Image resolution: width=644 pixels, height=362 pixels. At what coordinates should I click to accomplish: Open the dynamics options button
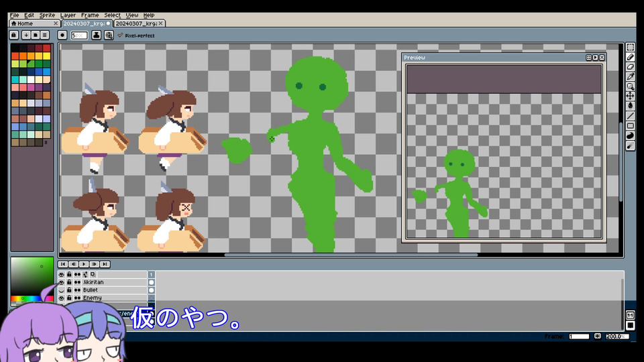109,36
